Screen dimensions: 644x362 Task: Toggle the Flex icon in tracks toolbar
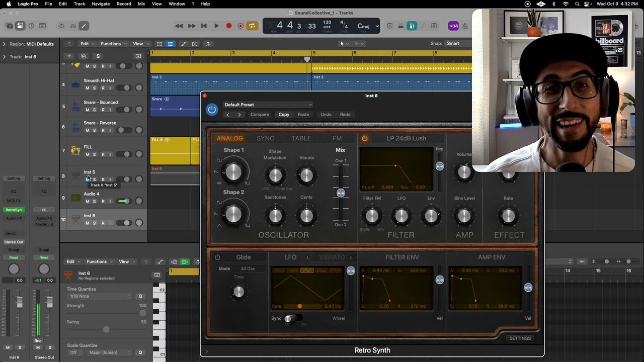coord(195,44)
